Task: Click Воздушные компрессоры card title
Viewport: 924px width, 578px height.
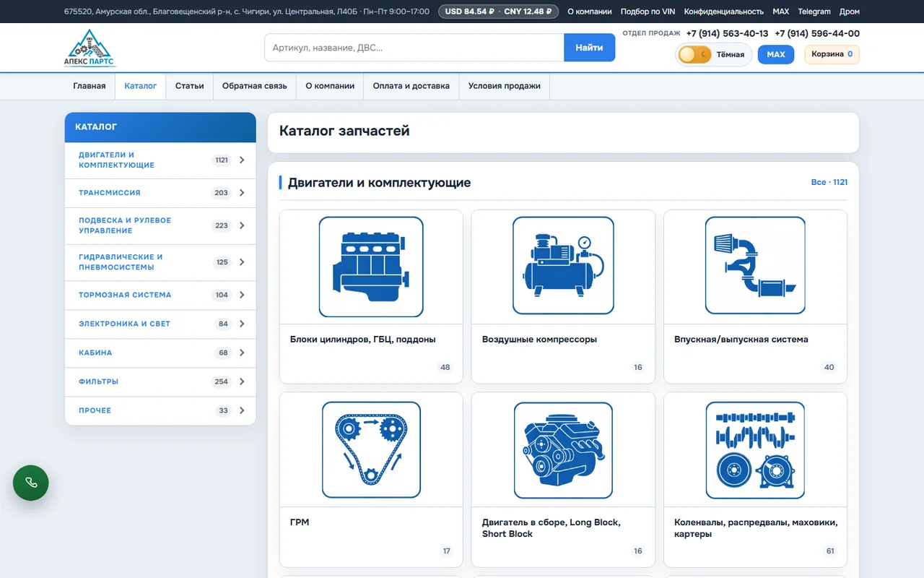Action: click(539, 339)
